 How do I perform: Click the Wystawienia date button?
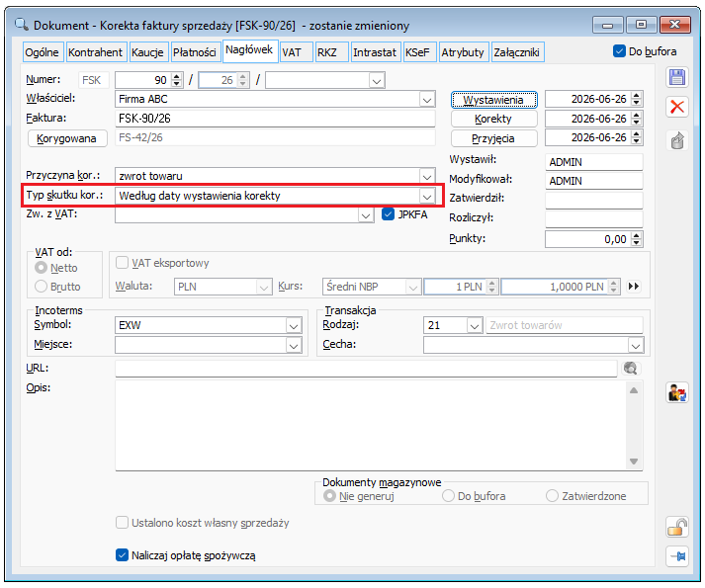click(x=493, y=100)
